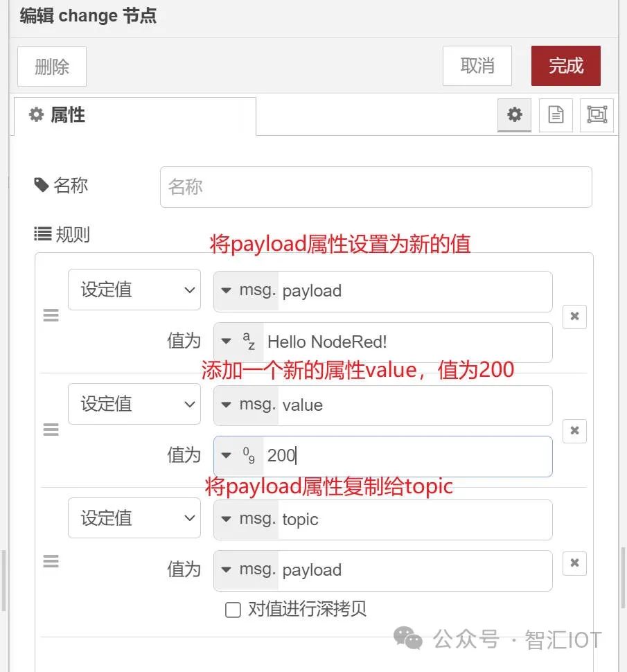Screen dimensions: 627x672
Task: Click the tag icon beside 名称
Action: [x=43, y=185]
